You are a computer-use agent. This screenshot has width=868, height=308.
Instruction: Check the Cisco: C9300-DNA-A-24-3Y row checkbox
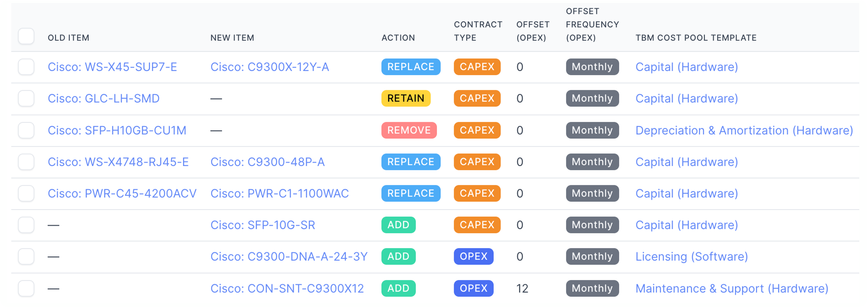pos(26,256)
